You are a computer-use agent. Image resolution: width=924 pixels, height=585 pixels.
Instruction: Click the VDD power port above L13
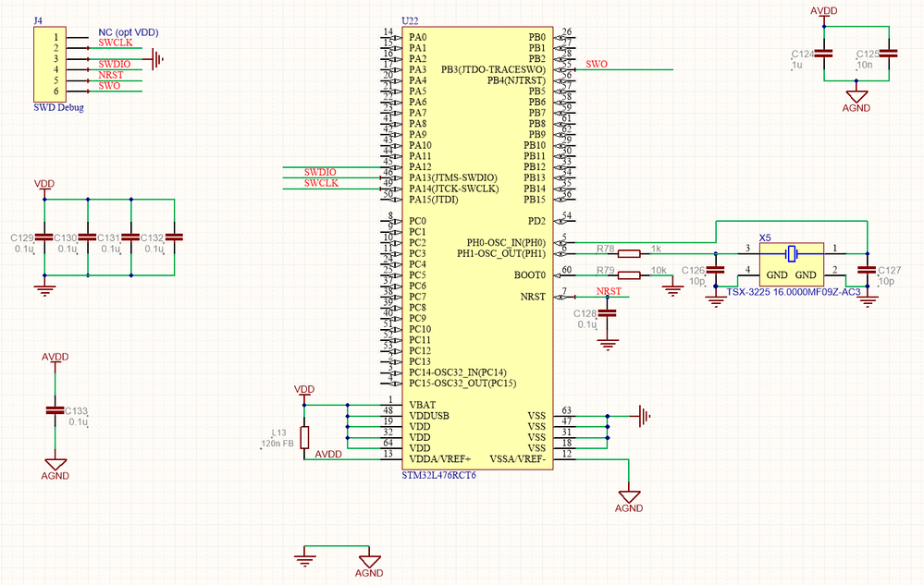coord(304,393)
